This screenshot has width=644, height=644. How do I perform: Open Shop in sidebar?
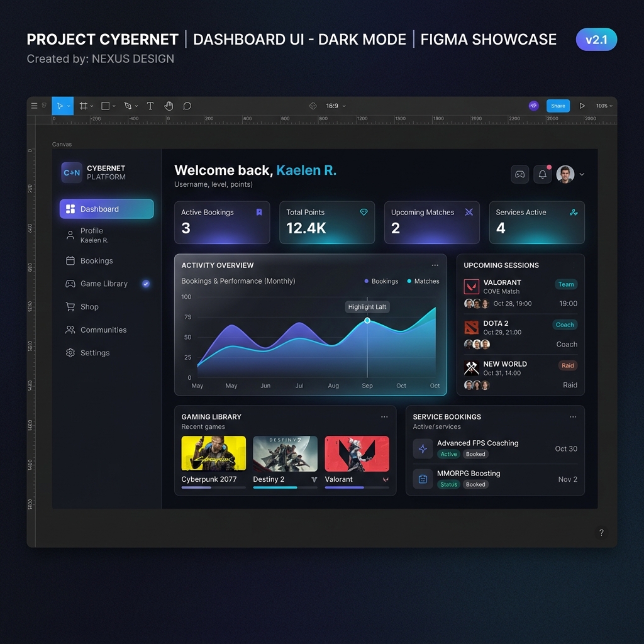[x=107, y=307]
